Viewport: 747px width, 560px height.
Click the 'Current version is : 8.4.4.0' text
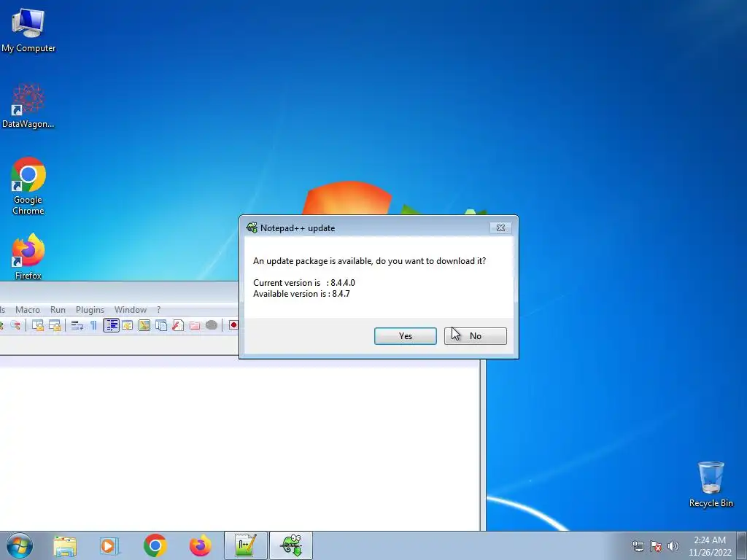point(304,283)
